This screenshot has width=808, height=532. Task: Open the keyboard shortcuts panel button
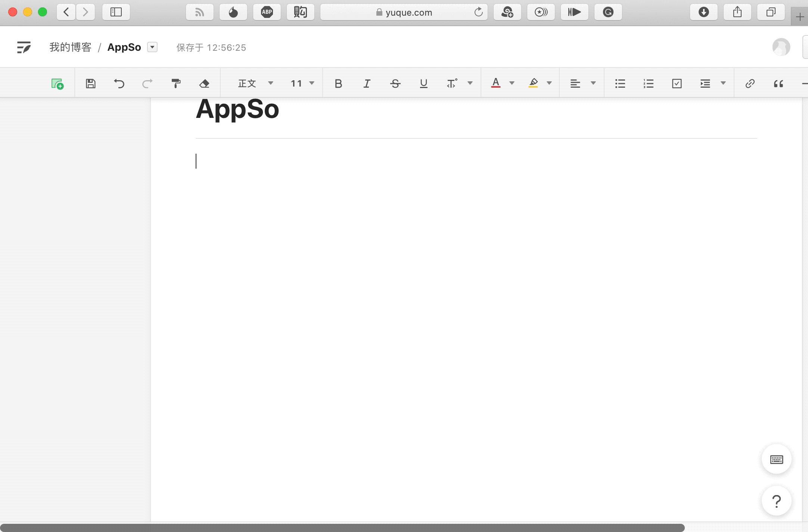(x=777, y=459)
